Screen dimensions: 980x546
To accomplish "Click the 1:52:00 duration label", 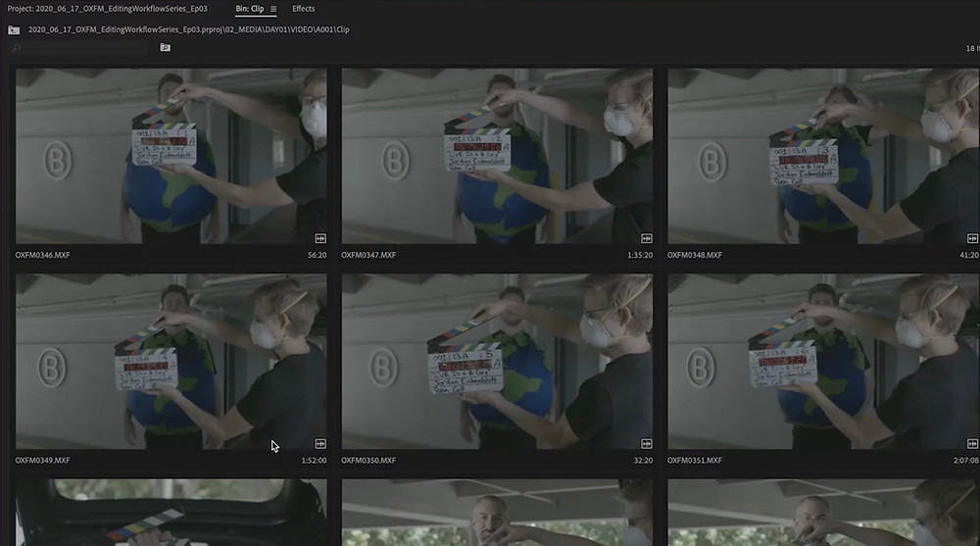I will tap(314, 461).
